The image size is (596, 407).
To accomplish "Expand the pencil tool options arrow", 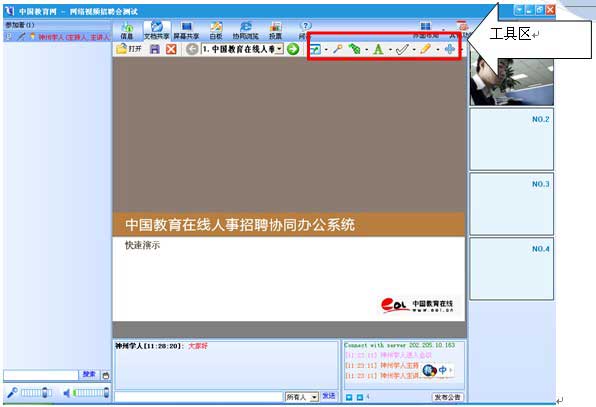I will 437,49.
